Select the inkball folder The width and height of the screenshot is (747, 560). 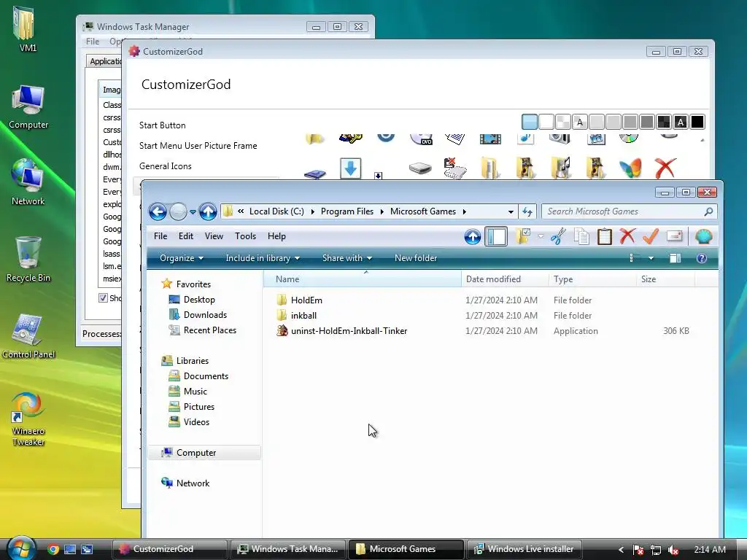pos(303,315)
